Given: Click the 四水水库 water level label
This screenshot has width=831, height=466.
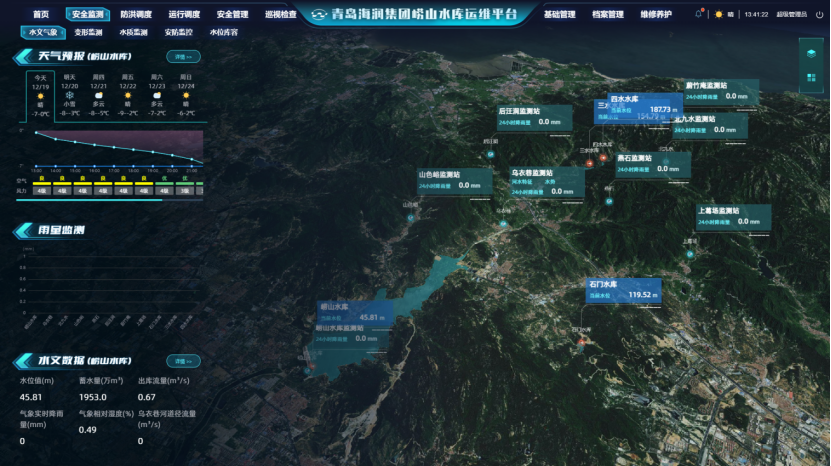Looking at the screenshot, I should coord(635,108).
